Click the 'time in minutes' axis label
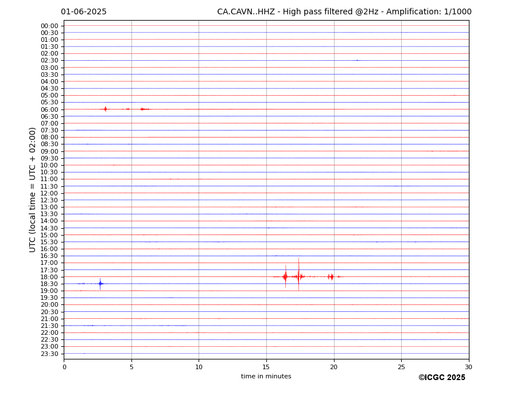 pyautogui.click(x=266, y=376)
